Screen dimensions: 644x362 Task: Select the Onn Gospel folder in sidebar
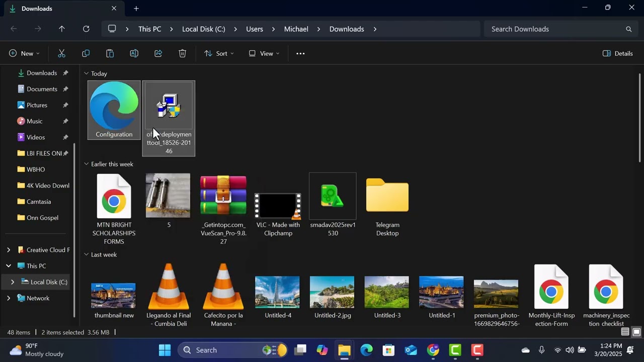[x=38, y=218]
